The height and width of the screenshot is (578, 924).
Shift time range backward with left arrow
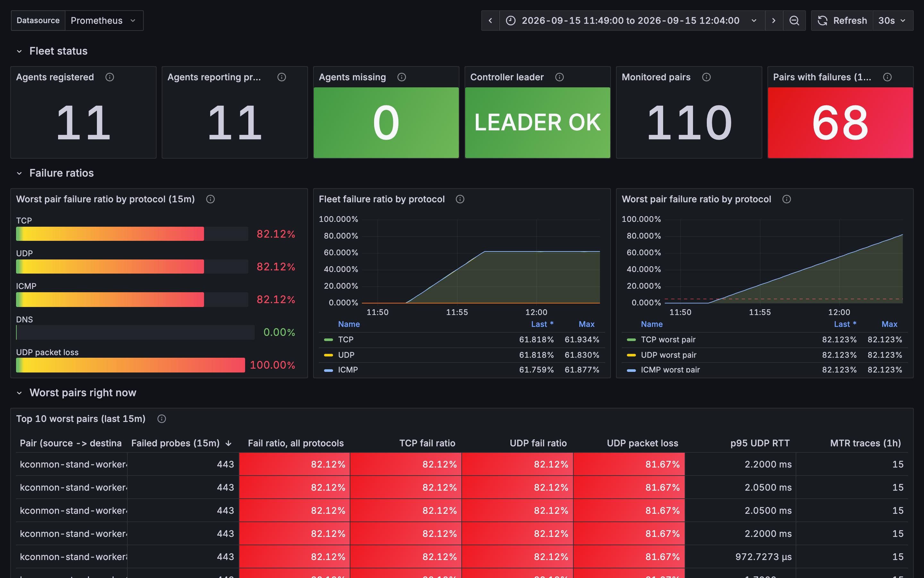click(x=490, y=21)
